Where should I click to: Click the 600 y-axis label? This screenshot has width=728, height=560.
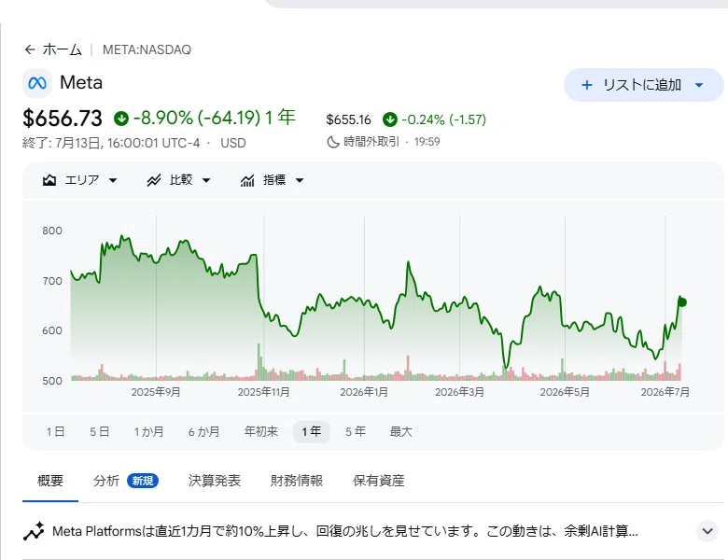click(x=52, y=330)
